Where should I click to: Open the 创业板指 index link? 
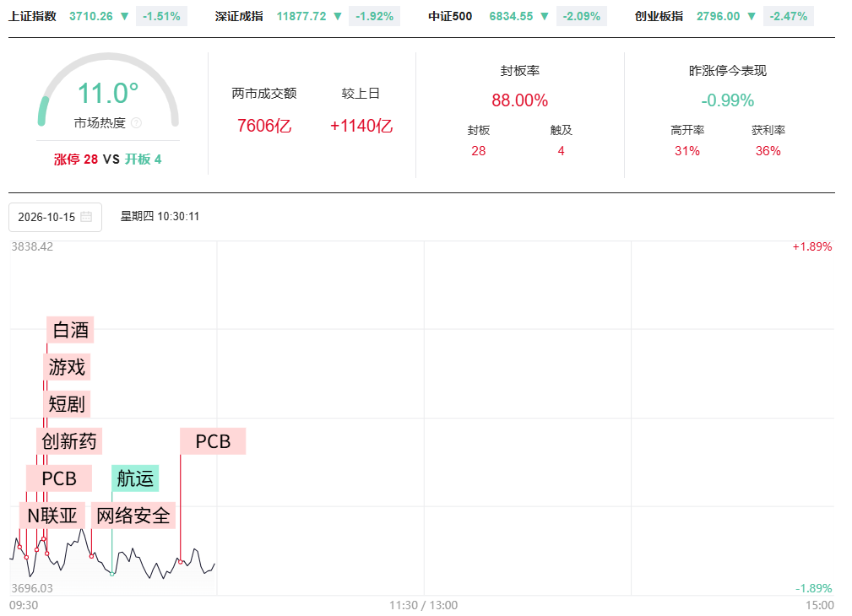(659, 16)
